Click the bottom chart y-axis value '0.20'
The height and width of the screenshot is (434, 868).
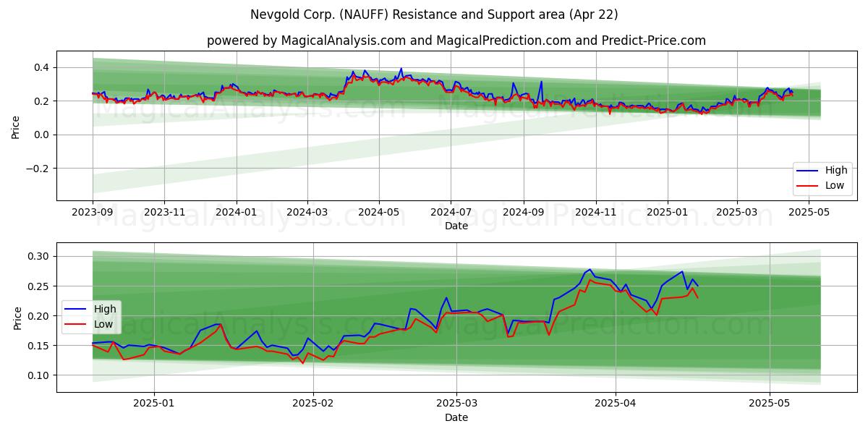tap(38, 316)
